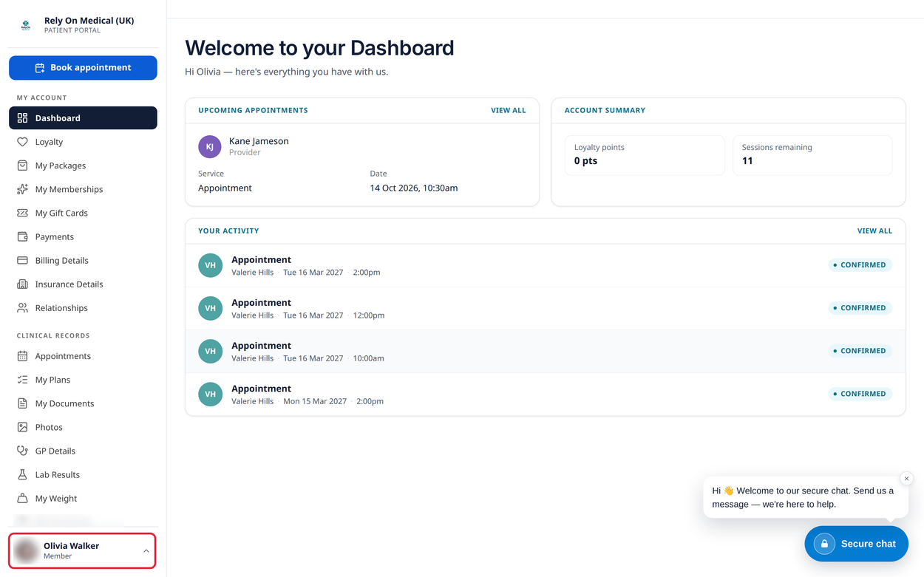The image size is (924, 577).
Task: Open My Documents in sidebar
Action: click(83, 403)
